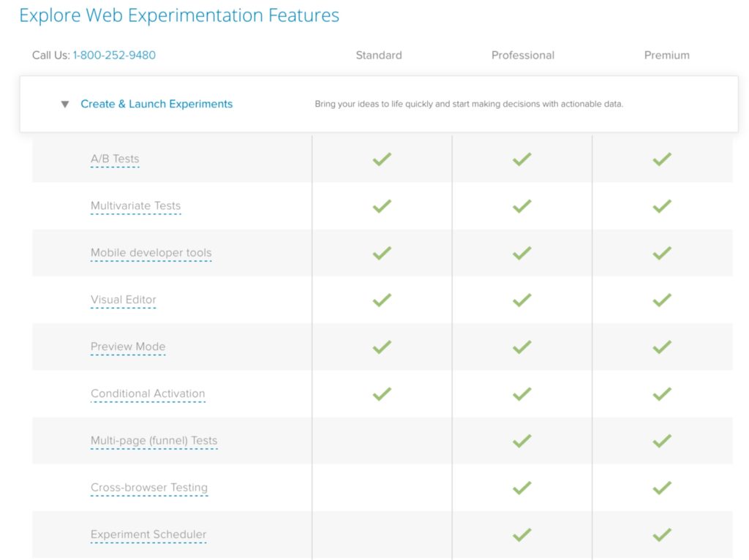This screenshot has width=749, height=560.
Task: Click the Conditional Activation feature label
Action: 148,393
